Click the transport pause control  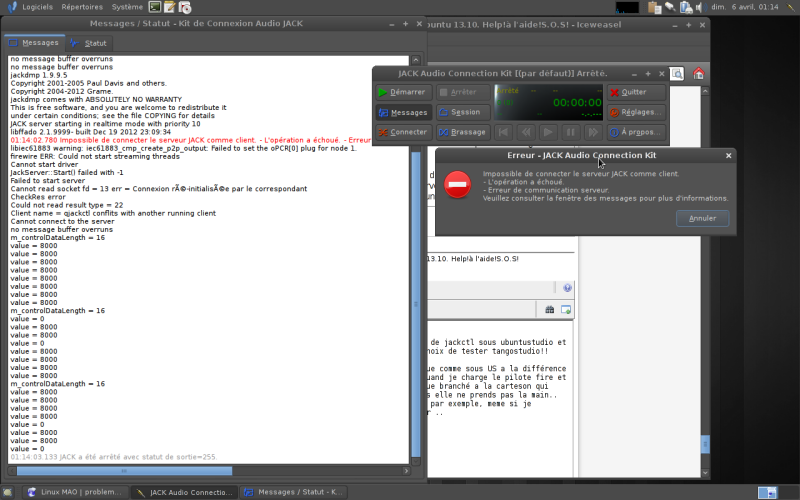click(x=570, y=132)
